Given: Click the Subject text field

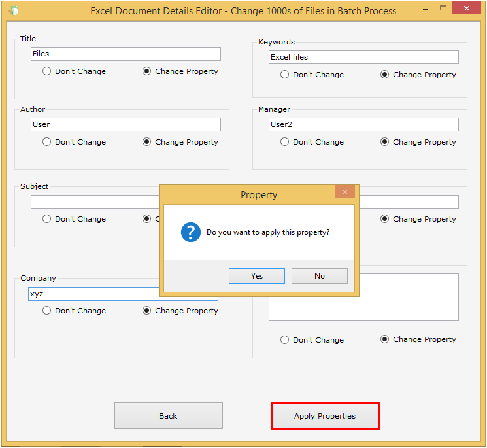Looking at the screenshot, I should 95,202.
